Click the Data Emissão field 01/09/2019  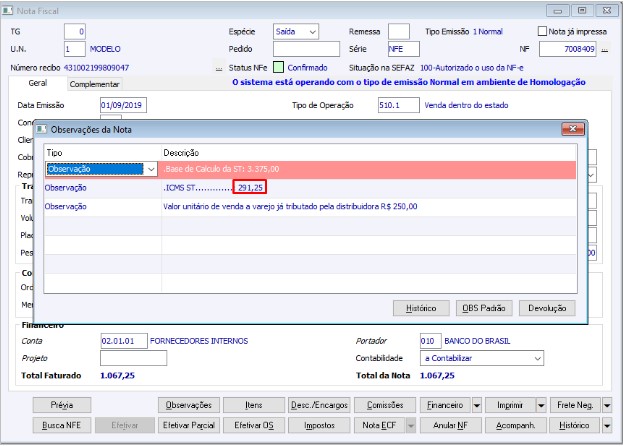pyautogui.click(x=123, y=105)
